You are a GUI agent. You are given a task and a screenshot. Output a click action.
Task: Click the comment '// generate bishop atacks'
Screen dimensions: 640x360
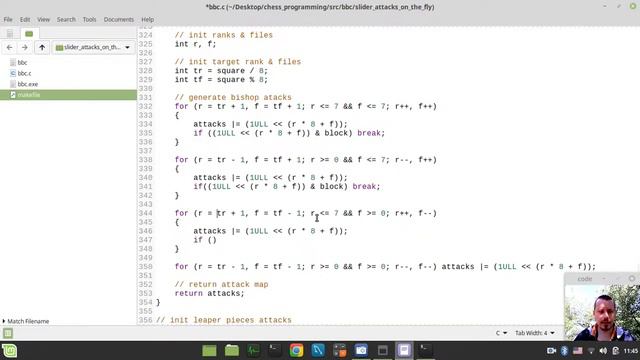[233, 98]
